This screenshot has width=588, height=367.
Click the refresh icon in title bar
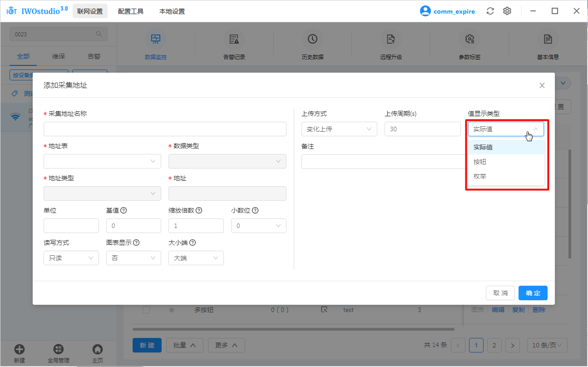[x=490, y=11]
